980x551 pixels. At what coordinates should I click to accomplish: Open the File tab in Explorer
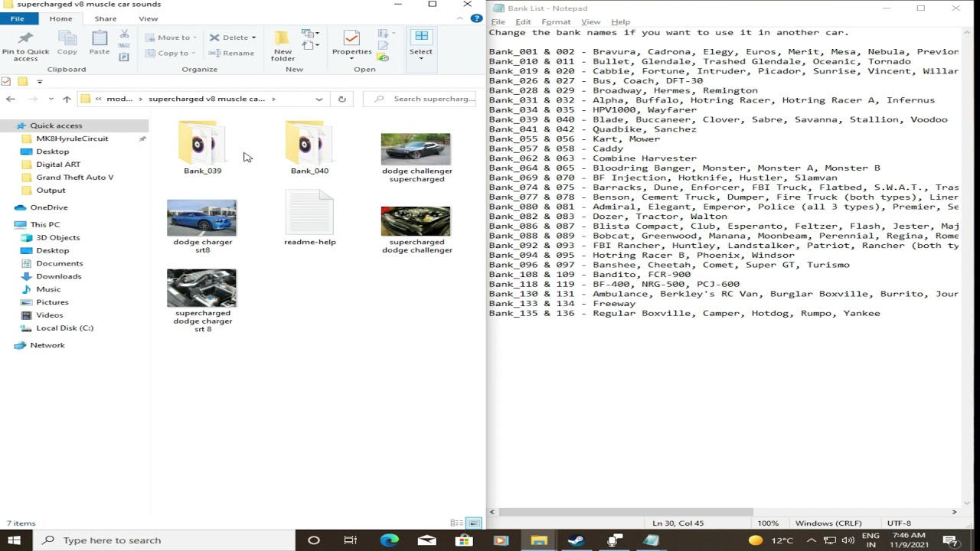pos(17,18)
